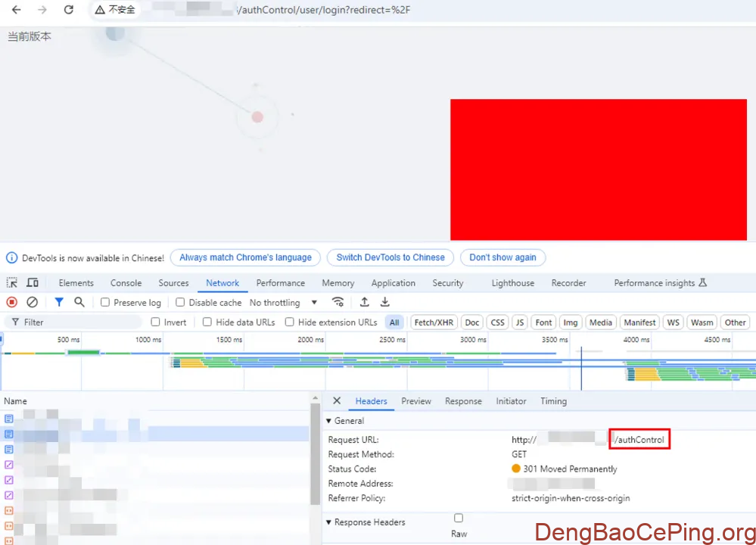
Task: Click the import HAR upload icon
Action: pyautogui.click(x=365, y=302)
